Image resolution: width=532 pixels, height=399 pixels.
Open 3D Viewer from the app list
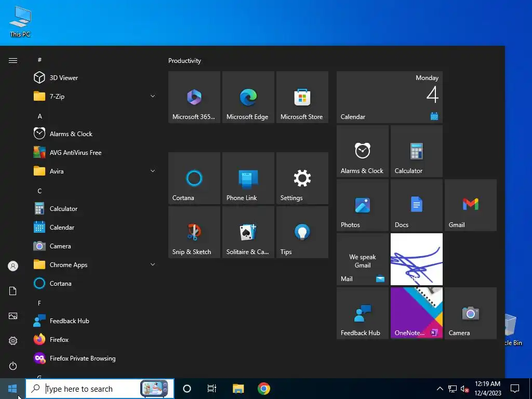95,78
